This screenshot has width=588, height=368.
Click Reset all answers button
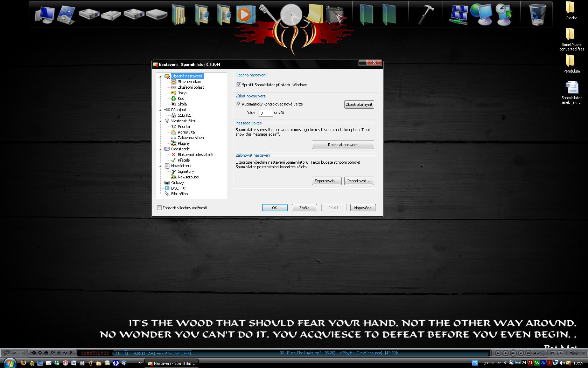pos(343,145)
